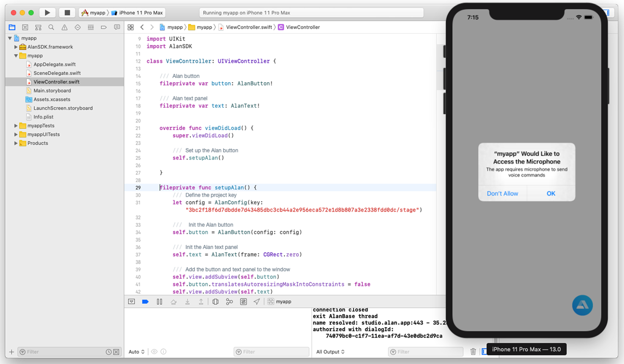Open the Source Control navigator

(x=25, y=27)
